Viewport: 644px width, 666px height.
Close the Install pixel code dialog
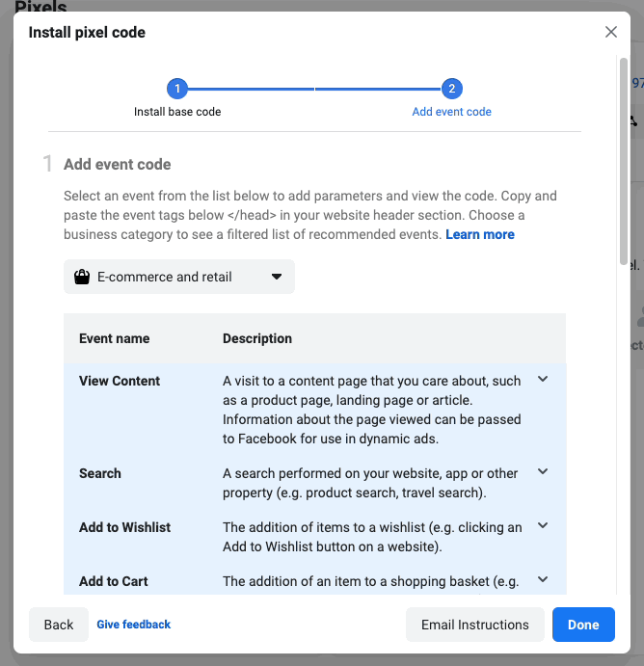coord(610,32)
